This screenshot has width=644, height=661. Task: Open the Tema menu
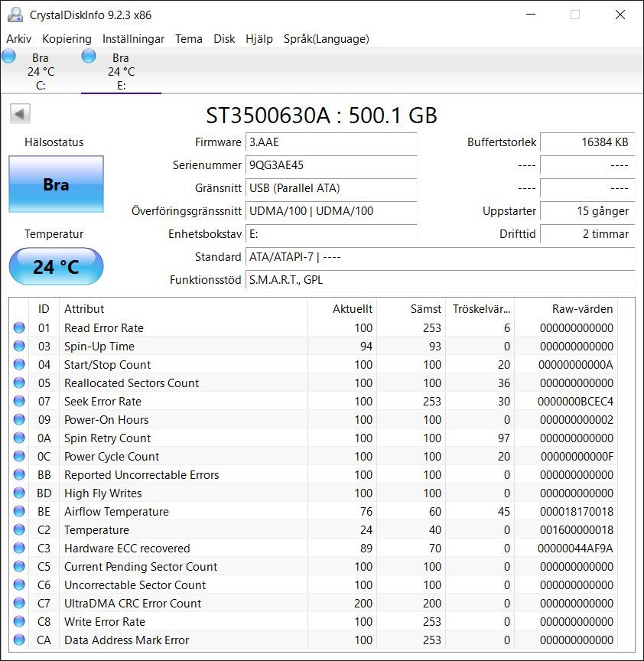tap(188, 39)
